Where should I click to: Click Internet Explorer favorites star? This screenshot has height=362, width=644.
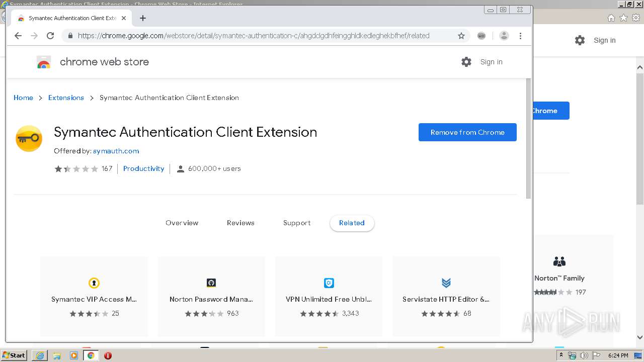coord(623,18)
